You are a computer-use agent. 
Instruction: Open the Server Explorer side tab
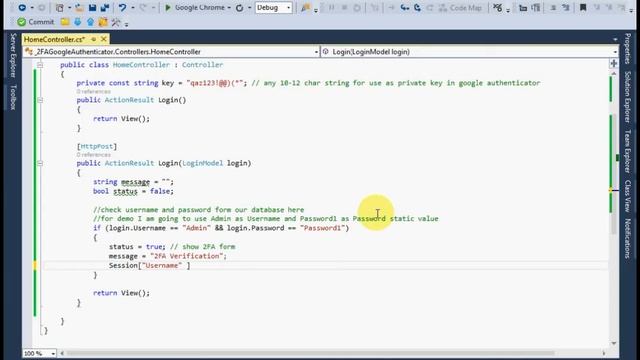coord(13,55)
